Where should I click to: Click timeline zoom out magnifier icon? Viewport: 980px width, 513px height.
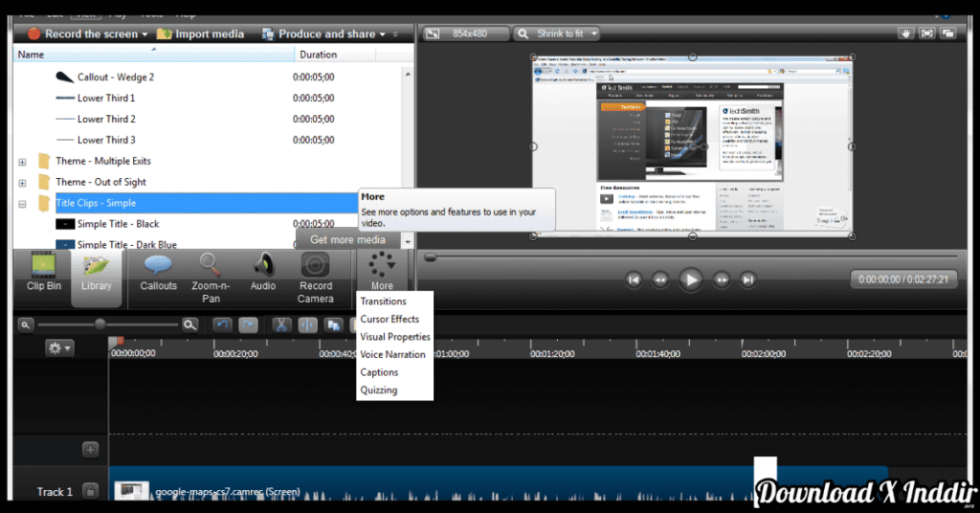(x=25, y=324)
